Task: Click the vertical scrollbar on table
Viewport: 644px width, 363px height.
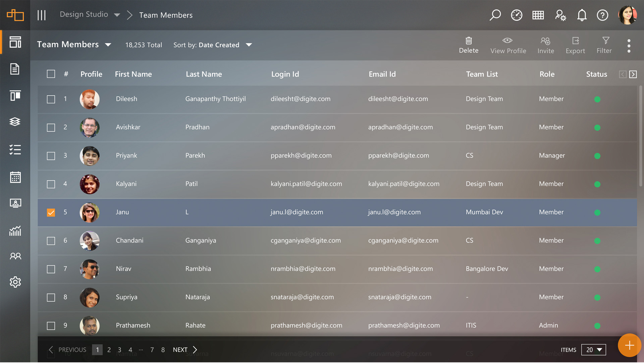Action: [640, 136]
